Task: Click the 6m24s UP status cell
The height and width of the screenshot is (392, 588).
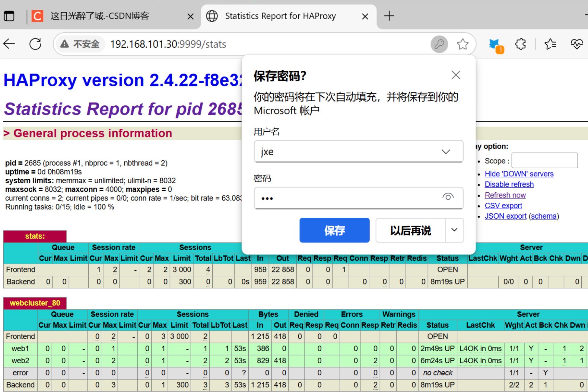Action: [x=437, y=361]
